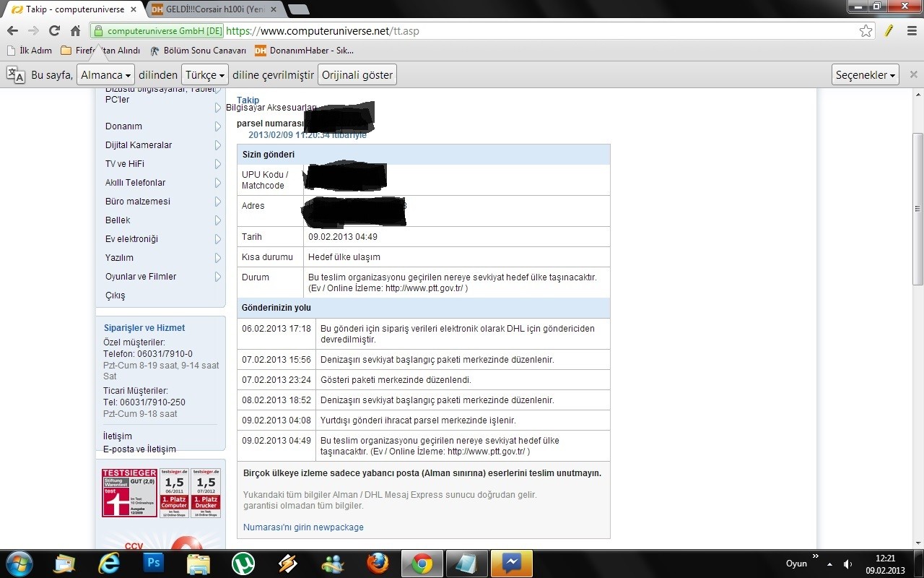Open the Almanca source language dropdown

[x=106, y=74]
